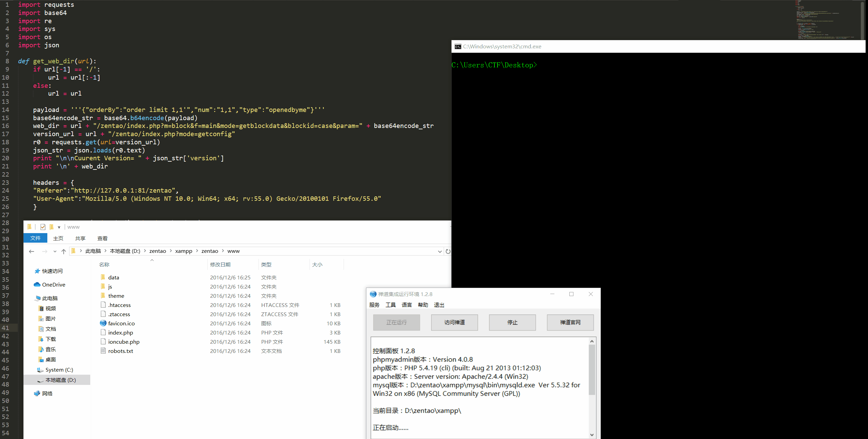The width and height of the screenshot is (868, 439).
Task: Open favicon.ico file icon
Action: tap(103, 323)
